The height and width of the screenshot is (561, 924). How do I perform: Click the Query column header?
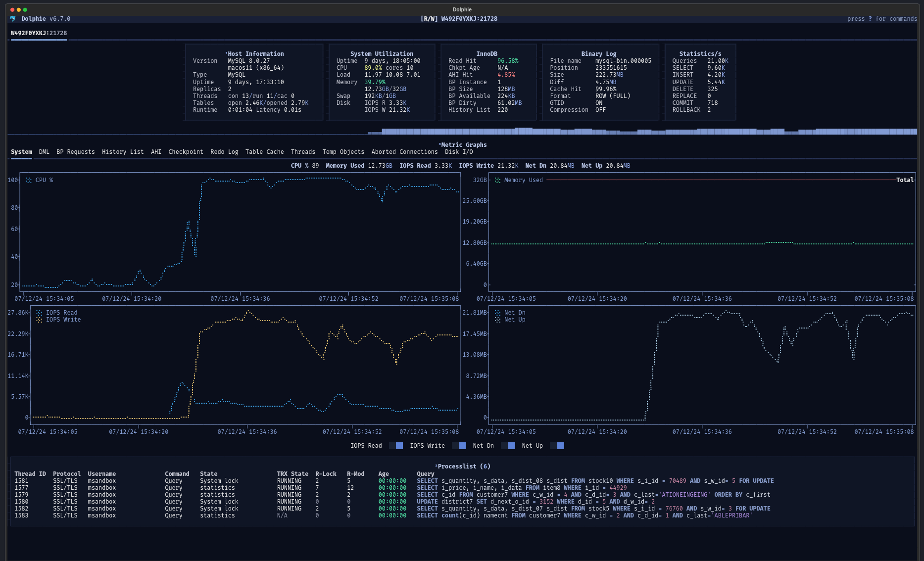[426, 474]
